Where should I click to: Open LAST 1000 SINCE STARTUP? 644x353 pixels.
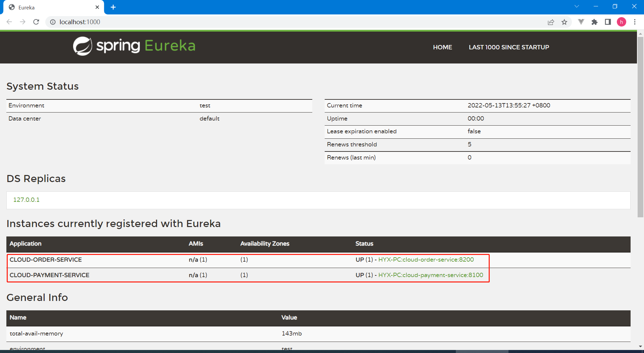tap(509, 47)
